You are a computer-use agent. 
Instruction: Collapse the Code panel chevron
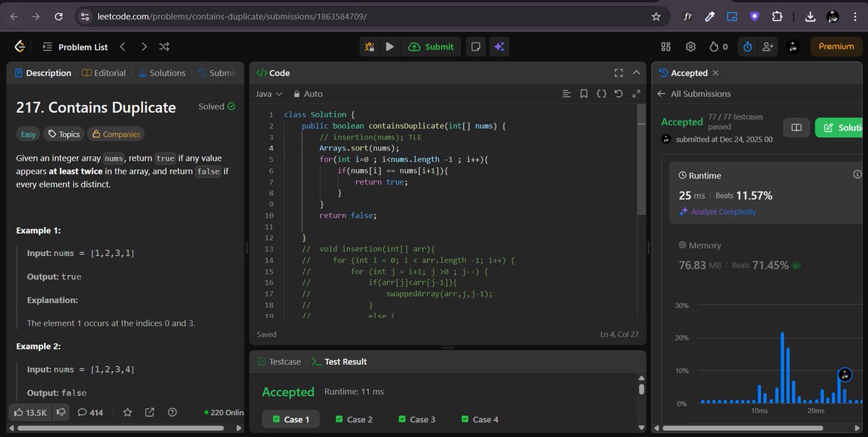637,73
